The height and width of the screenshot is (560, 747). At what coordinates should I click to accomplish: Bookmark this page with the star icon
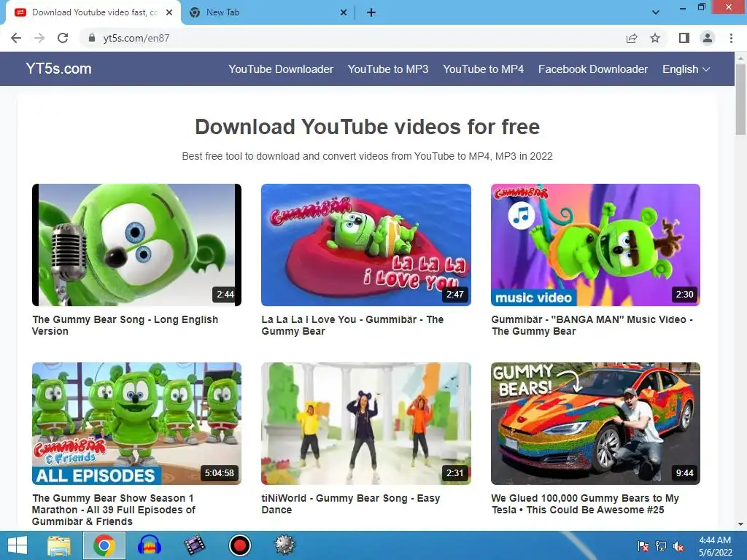pos(655,38)
